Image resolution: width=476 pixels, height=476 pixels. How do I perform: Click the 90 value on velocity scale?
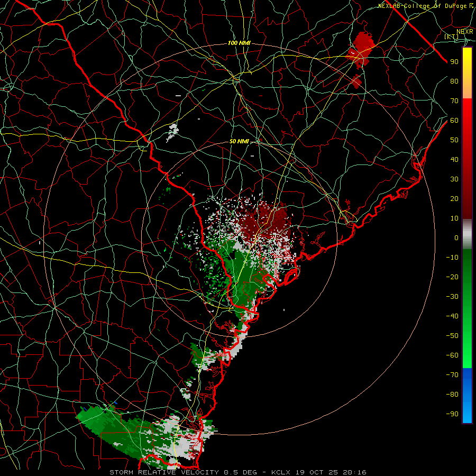pos(454,62)
